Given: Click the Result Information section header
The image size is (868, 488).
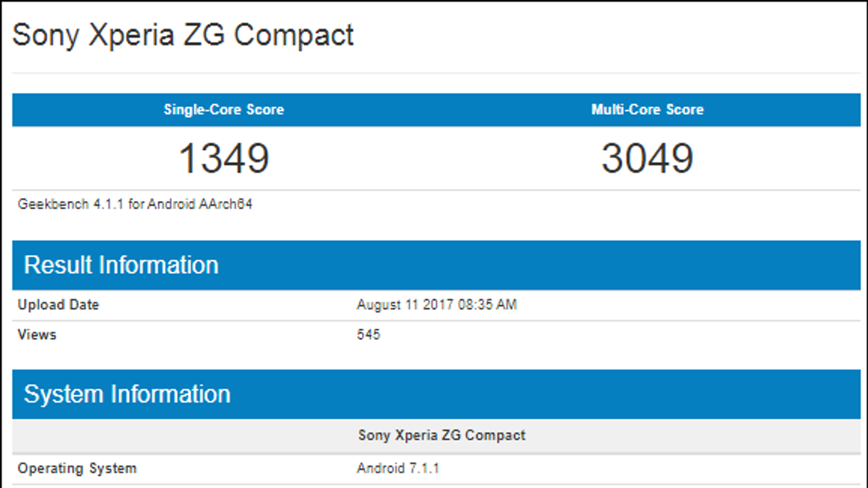Looking at the screenshot, I should click(121, 265).
